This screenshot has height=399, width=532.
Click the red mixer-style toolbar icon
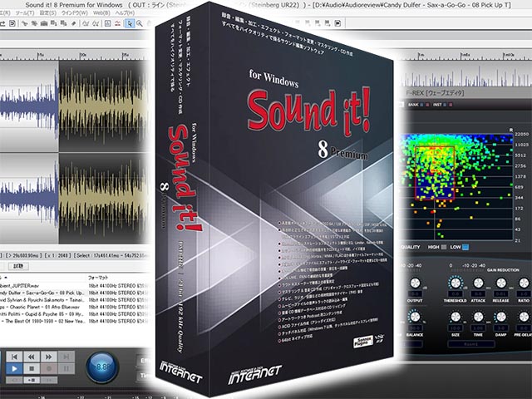(117, 23)
